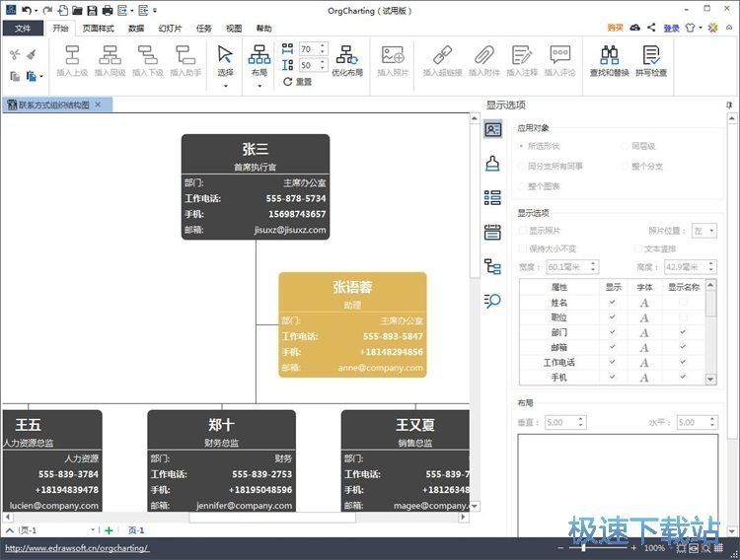
Task: Open the 照片位置 dropdown
Action: 704,231
